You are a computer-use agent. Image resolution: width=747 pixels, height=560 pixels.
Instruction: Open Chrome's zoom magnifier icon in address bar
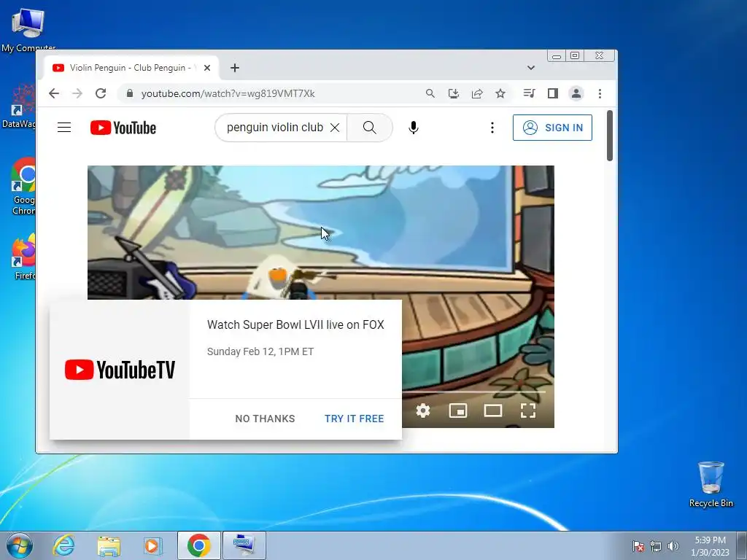coord(430,93)
